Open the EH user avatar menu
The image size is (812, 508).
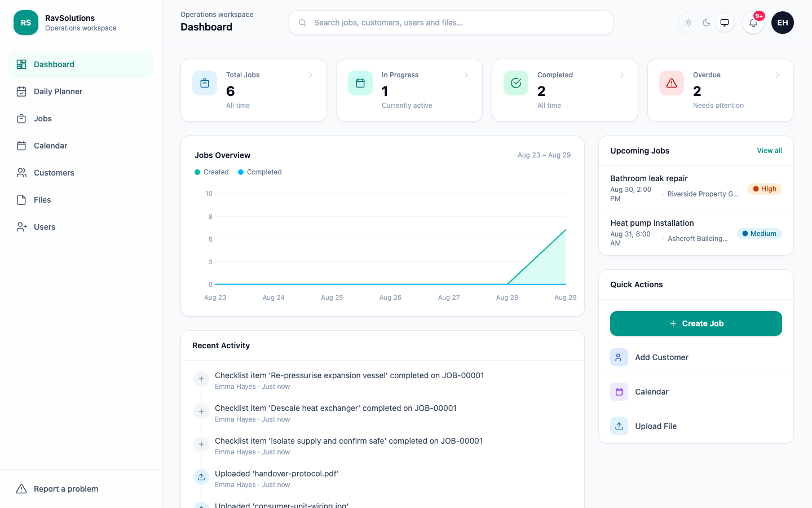(783, 23)
